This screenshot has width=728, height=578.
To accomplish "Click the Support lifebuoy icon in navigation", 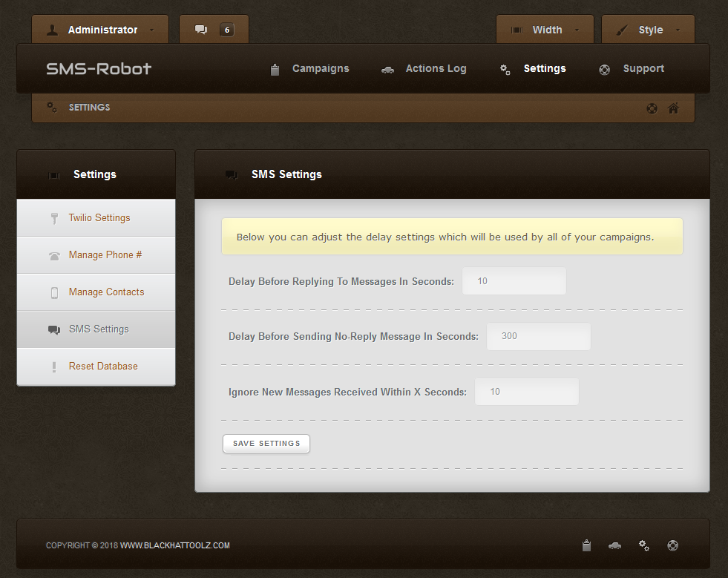I will 605,70.
